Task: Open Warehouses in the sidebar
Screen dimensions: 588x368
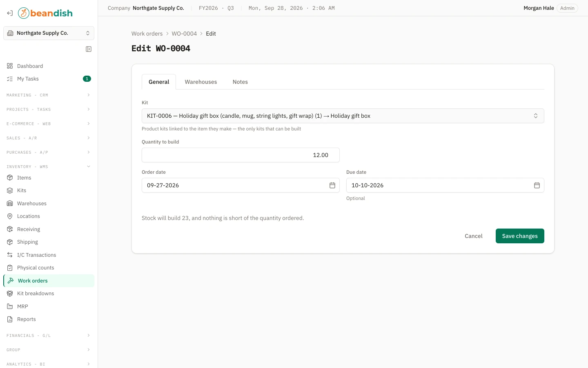Action: 49,204
